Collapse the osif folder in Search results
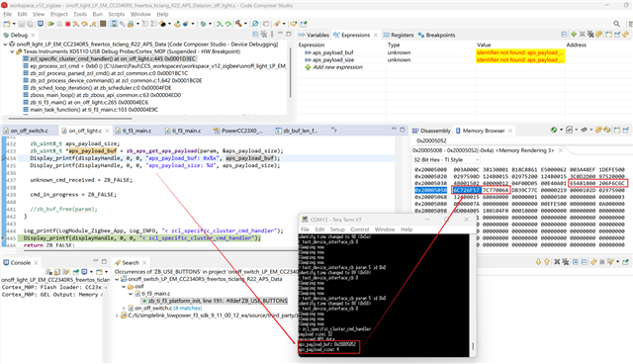633x364 pixels. click(x=124, y=287)
